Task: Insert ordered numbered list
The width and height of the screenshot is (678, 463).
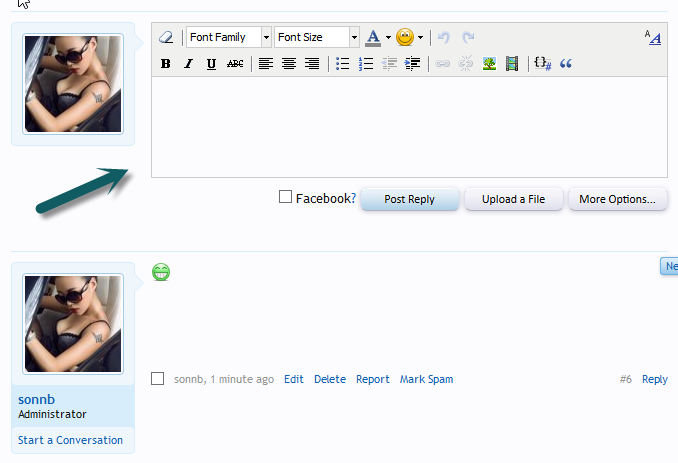Action: coord(366,64)
